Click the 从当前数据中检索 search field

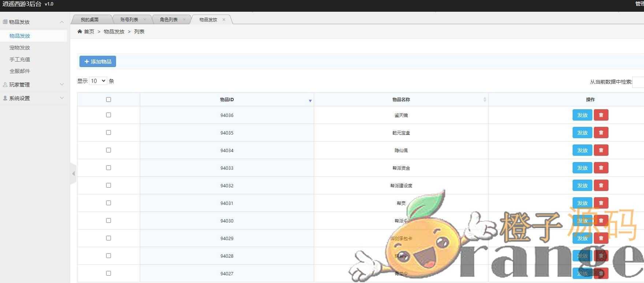638,82
